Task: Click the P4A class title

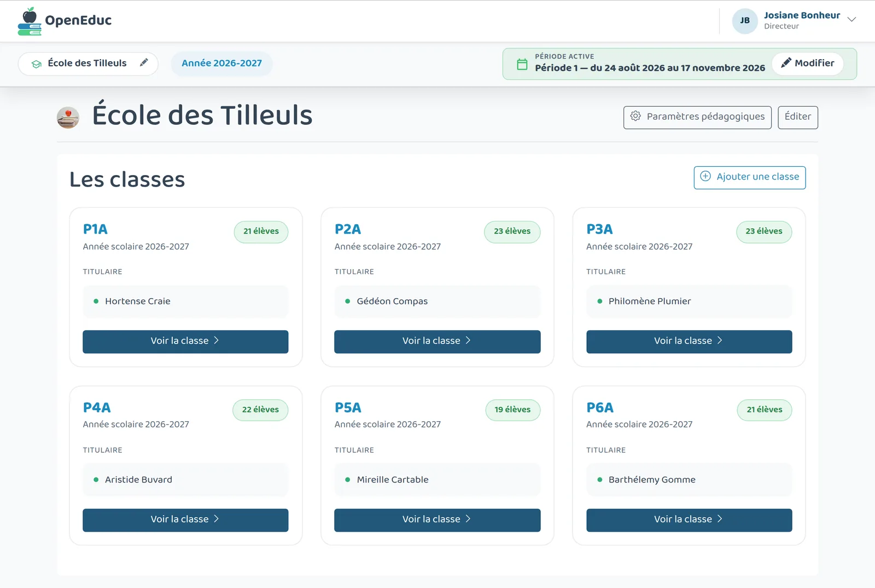Action: [97, 407]
